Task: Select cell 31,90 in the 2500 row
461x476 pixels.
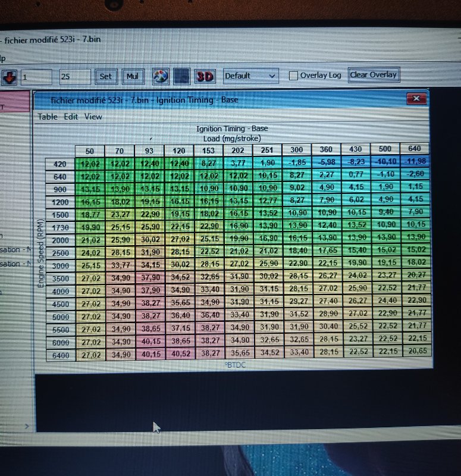Action: point(150,252)
